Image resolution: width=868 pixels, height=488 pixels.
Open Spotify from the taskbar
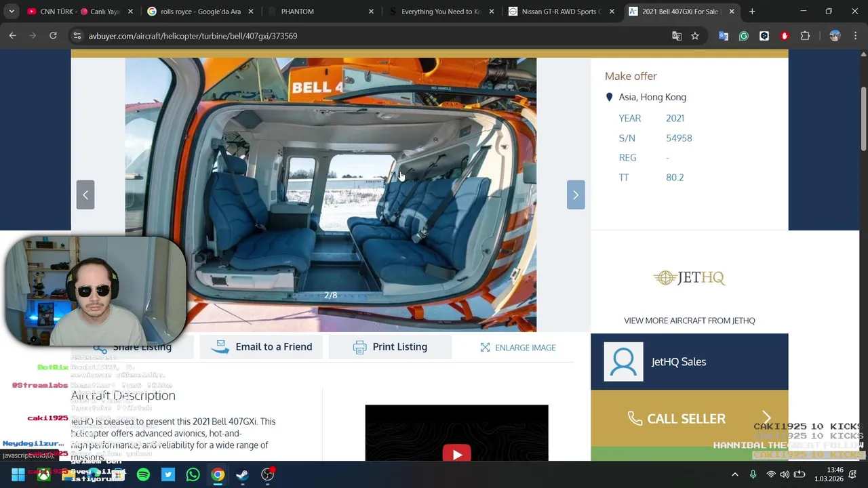pyautogui.click(x=143, y=474)
